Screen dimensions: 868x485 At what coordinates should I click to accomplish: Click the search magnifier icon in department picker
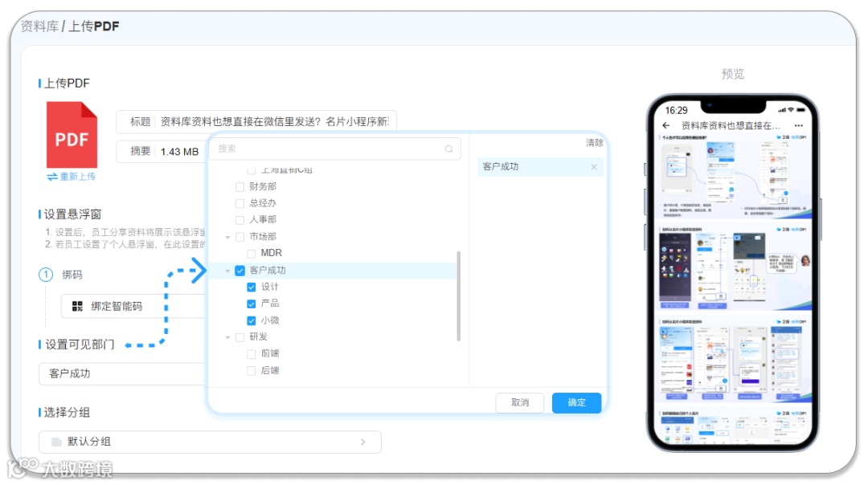[x=449, y=149]
